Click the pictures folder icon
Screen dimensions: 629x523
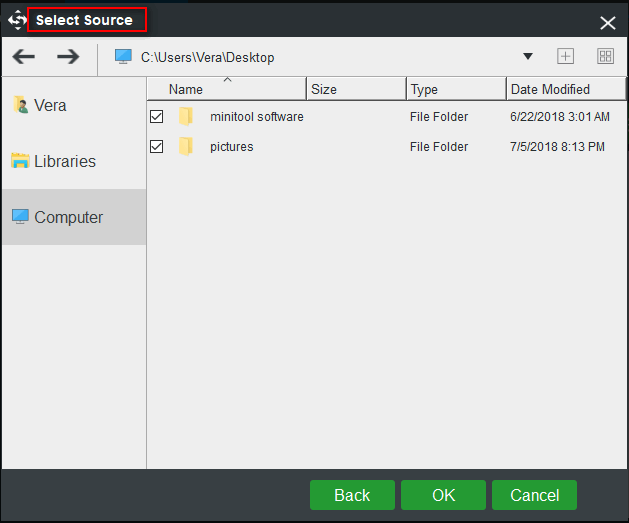point(186,147)
